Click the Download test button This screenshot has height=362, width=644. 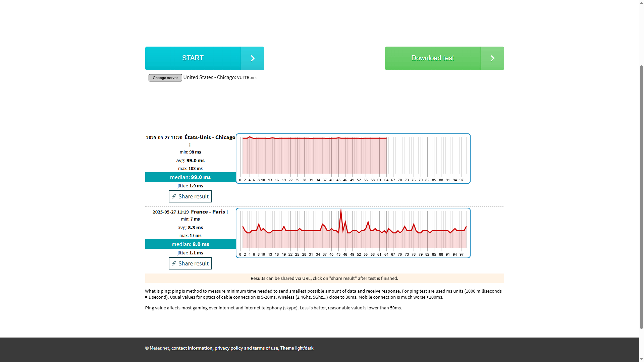[433, 58]
